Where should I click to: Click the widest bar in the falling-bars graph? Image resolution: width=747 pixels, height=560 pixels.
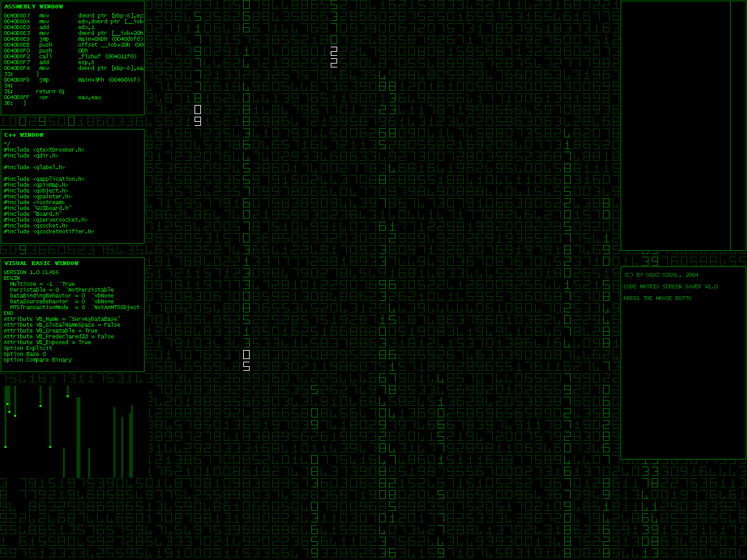click(x=78, y=437)
